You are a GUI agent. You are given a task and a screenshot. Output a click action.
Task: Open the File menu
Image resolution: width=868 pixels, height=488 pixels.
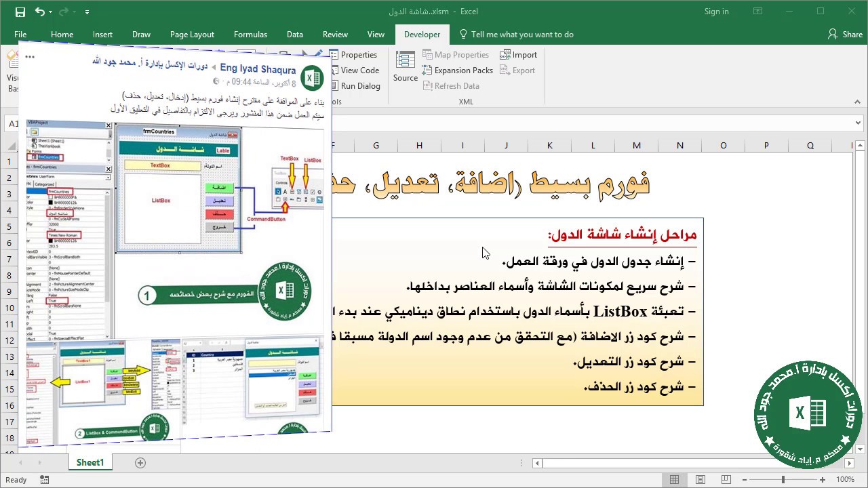(x=20, y=35)
